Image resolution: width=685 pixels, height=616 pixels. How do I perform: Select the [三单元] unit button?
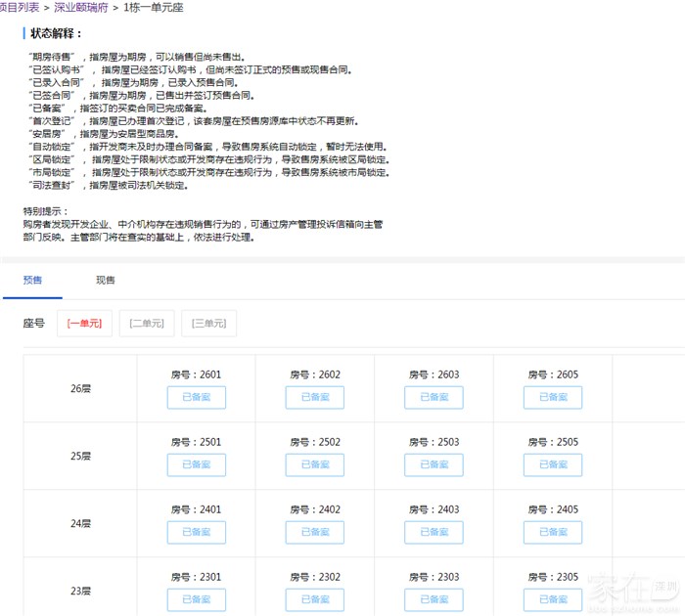(x=208, y=323)
